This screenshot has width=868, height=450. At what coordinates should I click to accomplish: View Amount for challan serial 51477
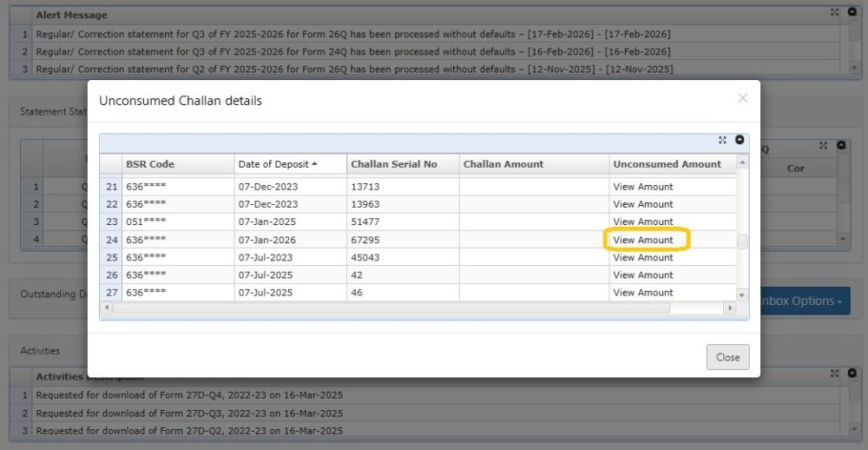pos(643,222)
